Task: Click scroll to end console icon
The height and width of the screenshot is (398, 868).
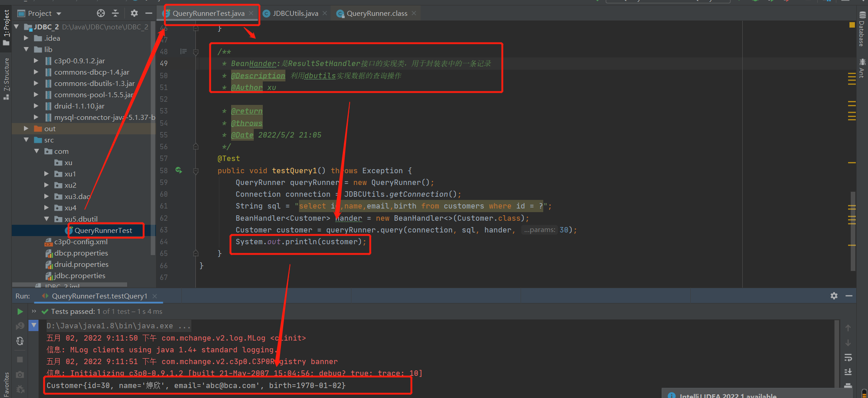Action: point(848,372)
